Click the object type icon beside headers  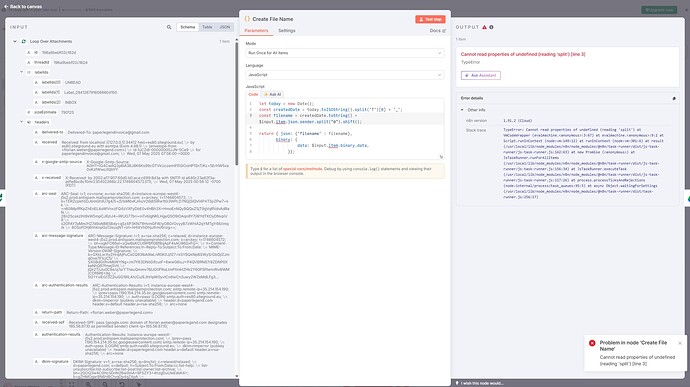tap(29, 122)
